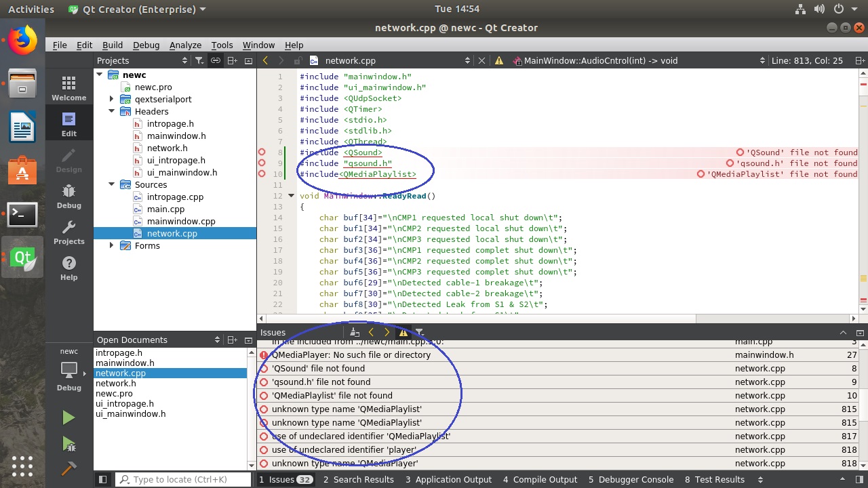Open Debug mode in the mode bar
The width and height of the screenshot is (868, 488).
[x=68, y=196]
